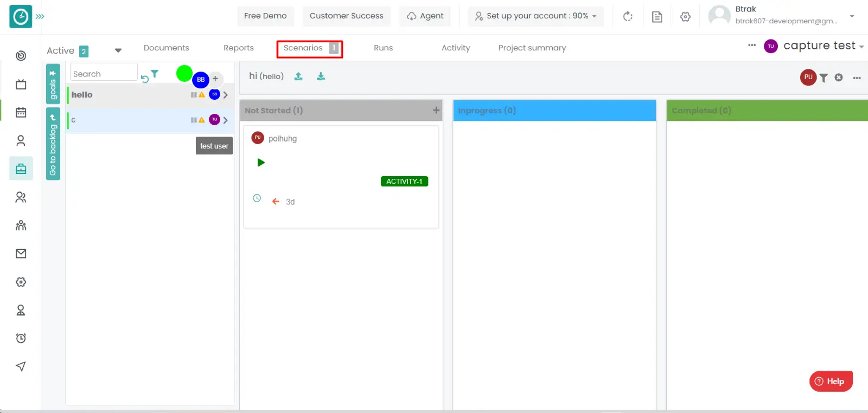Click the upload icon beside hi (hello)

(x=298, y=76)
